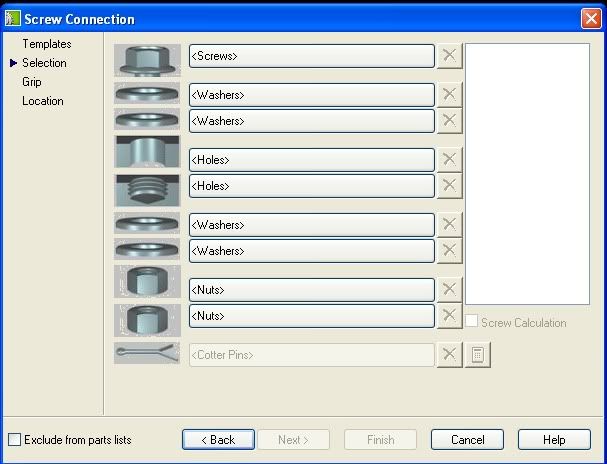Viewport: 607px width, 464px height.
Task: Clear the first <Washers> entry below Screws
Action: click(449, 94)
